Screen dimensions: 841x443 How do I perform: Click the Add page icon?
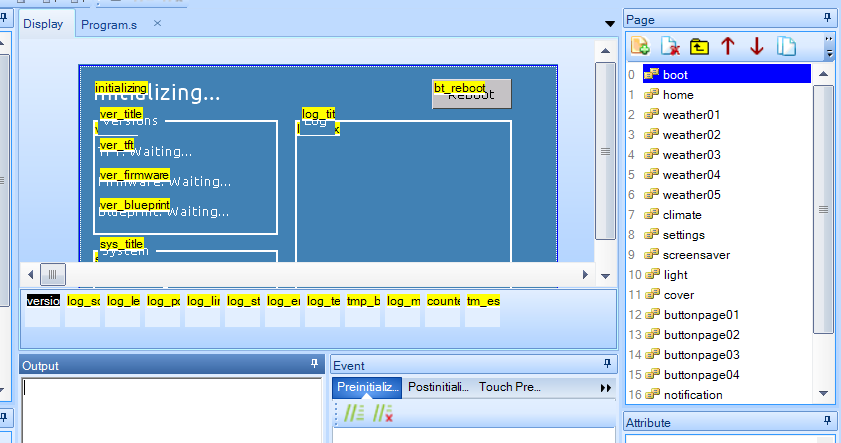(640, 46)
